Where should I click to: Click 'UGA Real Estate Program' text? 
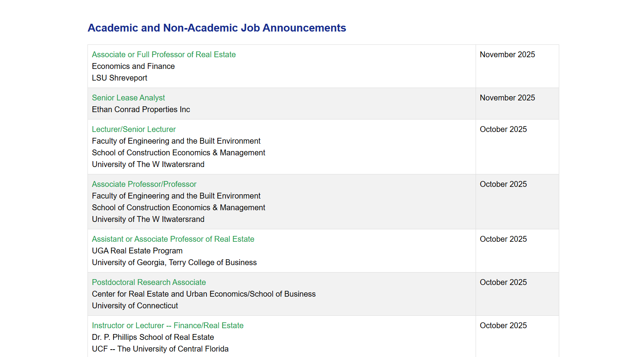137,251
